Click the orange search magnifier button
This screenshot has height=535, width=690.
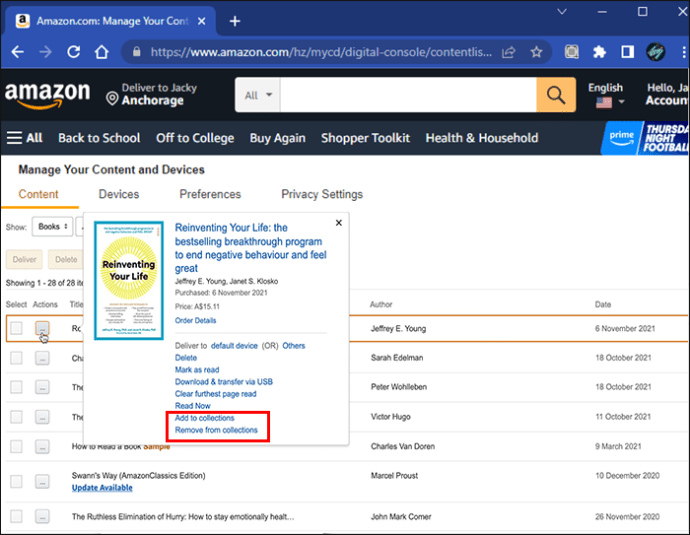pyautogui.click(x=556, y=95)
